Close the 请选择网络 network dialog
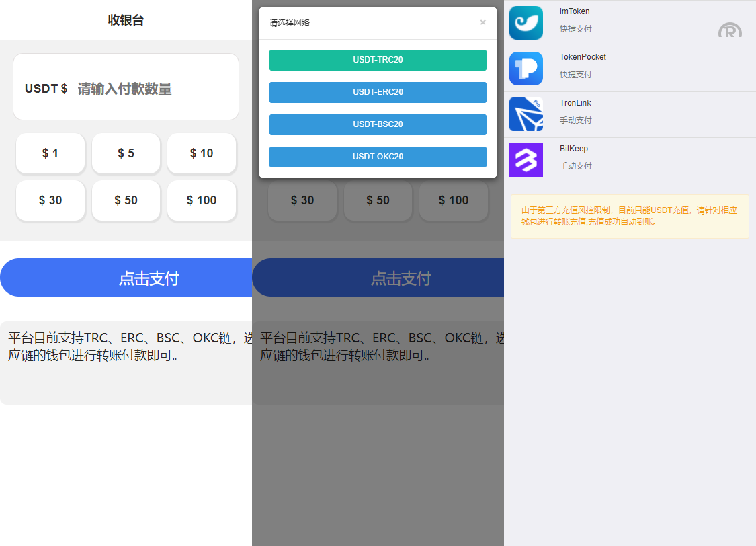This screenshot has width=756, height=546. 482,22
